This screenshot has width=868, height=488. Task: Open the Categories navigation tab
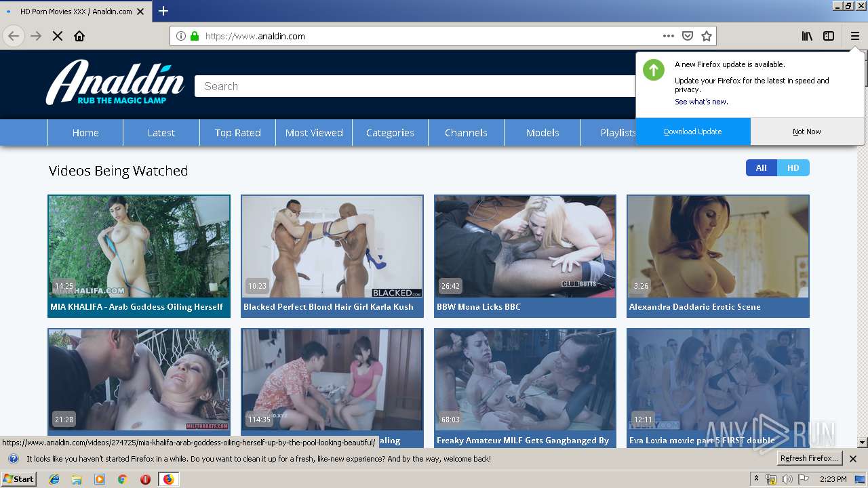pyautogui.click(x=390, y=133)
